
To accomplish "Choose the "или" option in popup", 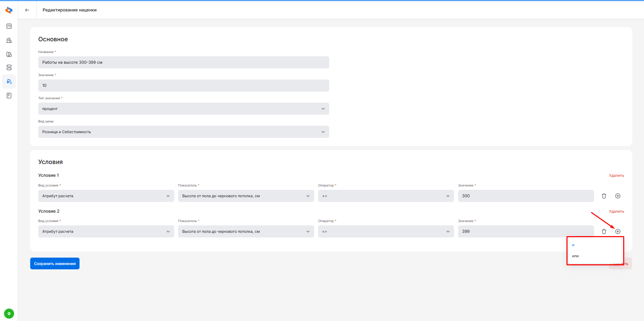I will coord(576,256).
